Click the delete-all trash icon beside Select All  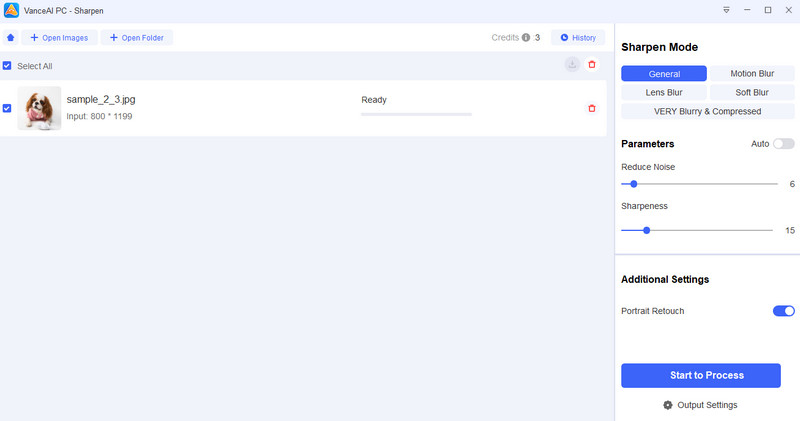pos(591,65)
